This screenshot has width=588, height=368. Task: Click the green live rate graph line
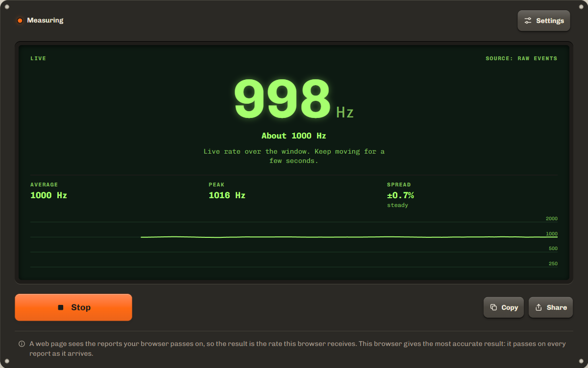coord(349,237)
